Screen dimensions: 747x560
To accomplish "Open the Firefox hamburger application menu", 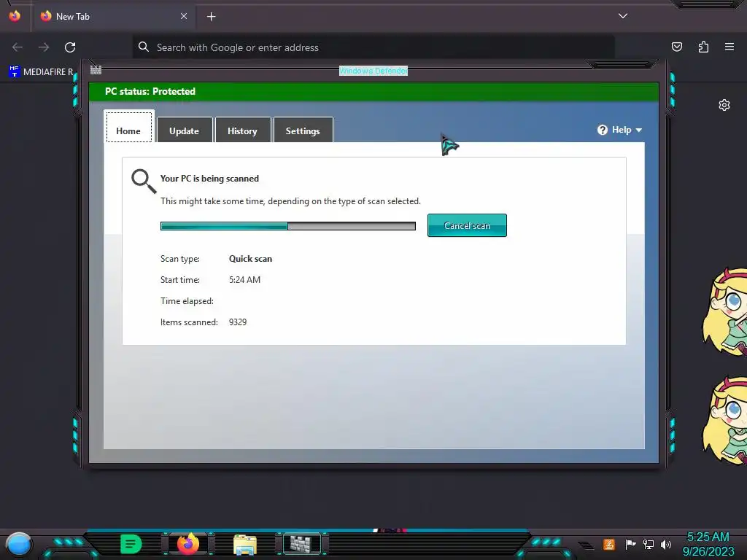I will click(x=729, y=47).
